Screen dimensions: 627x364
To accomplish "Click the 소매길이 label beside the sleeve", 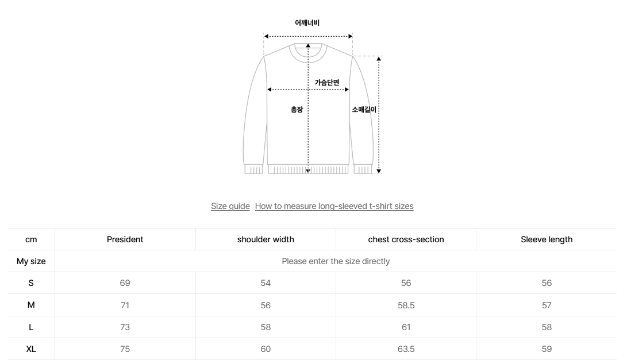I will 364,110.
